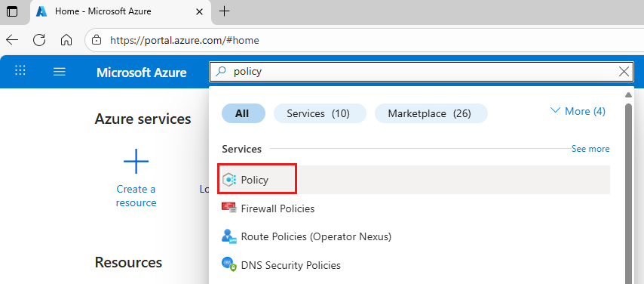Go to the browser home page
644x284 pixels.
point(66,40)
